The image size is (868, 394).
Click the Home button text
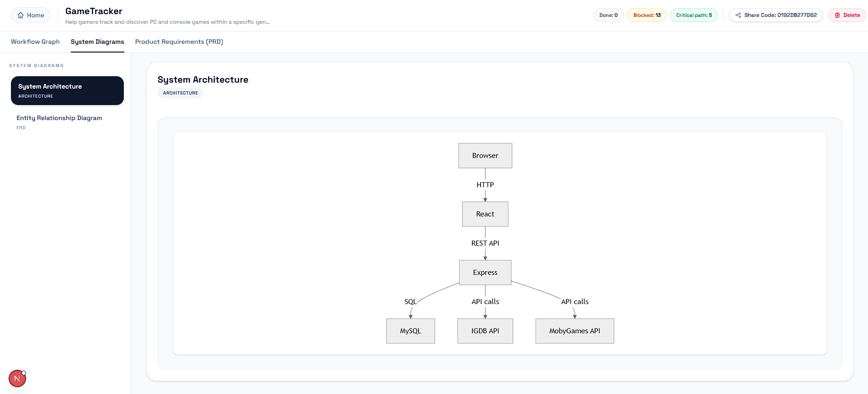point(36,15)
